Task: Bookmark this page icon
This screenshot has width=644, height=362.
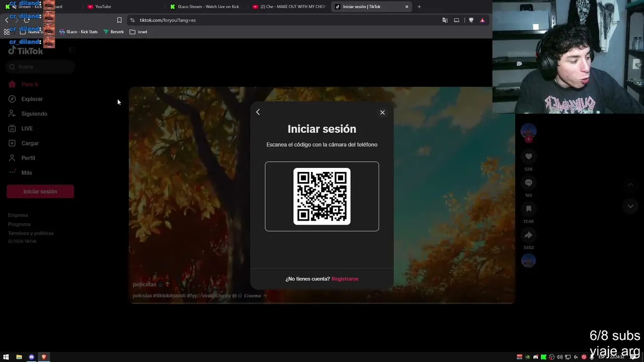Action: tap(119, 20)
